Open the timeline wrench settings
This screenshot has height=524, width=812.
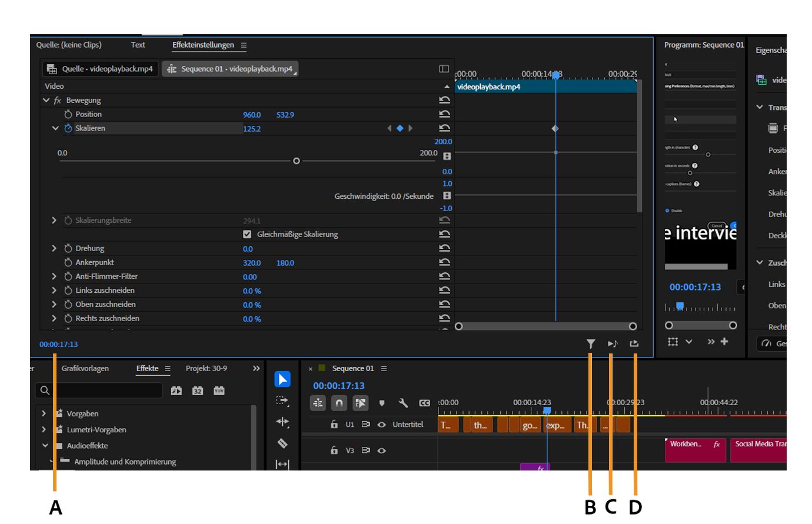click(403, 403)
